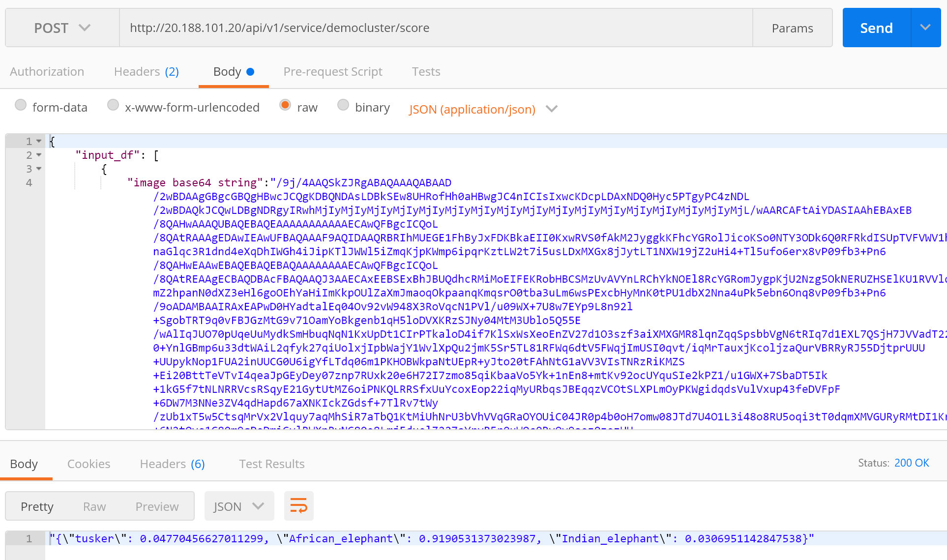Open response format JSON dropdown
Screen dimensions: 947x560
[239, 506]
